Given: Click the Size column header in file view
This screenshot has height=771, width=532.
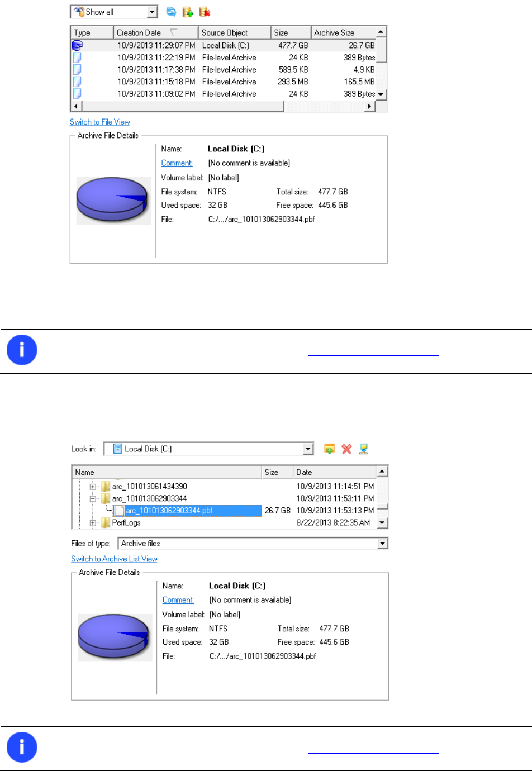Looking at the screenshot, I should tap(278, 473).
